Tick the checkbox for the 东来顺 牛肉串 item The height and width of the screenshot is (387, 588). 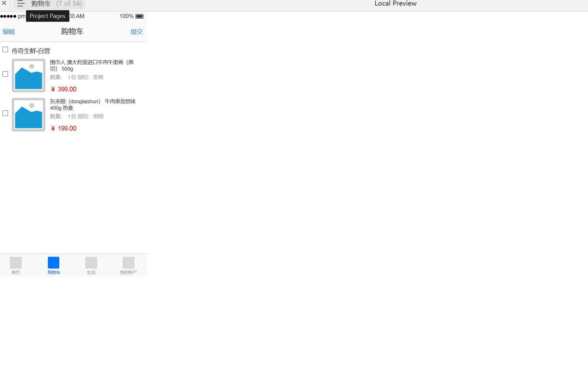(5, 113)
